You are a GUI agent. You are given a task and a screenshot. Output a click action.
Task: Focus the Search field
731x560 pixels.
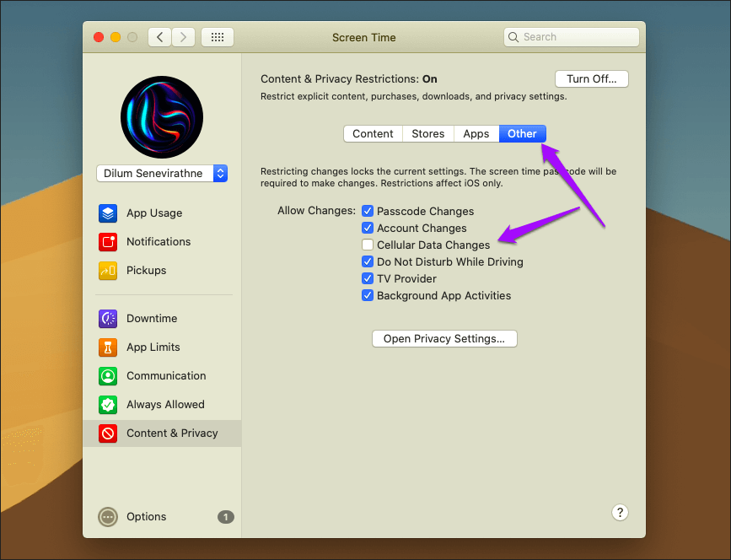click(571, 37)
